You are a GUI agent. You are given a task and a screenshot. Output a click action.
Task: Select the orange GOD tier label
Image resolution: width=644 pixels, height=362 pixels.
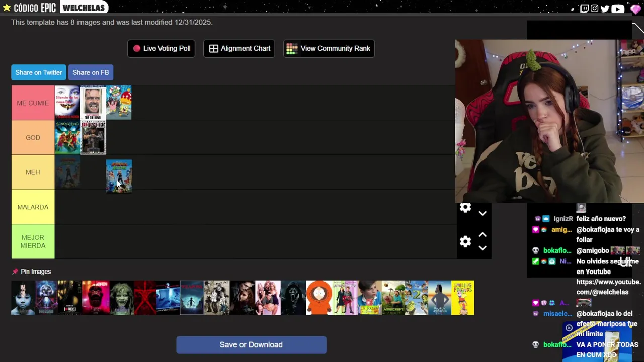(33, 137)
